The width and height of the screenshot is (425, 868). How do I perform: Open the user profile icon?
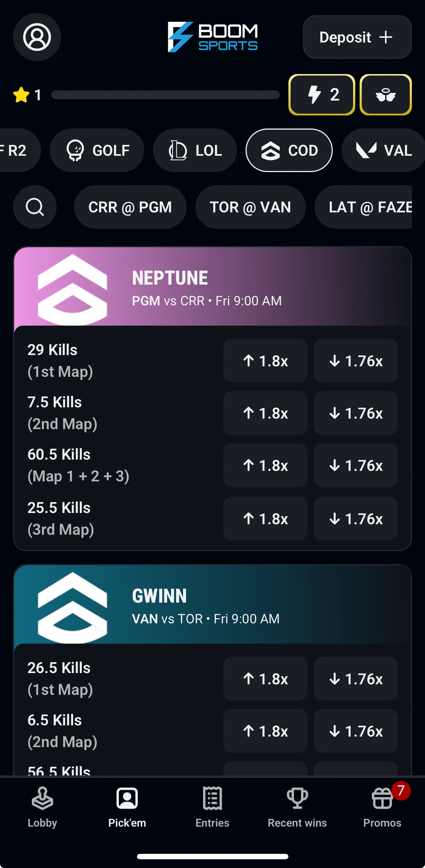click(x=37, y=37)
